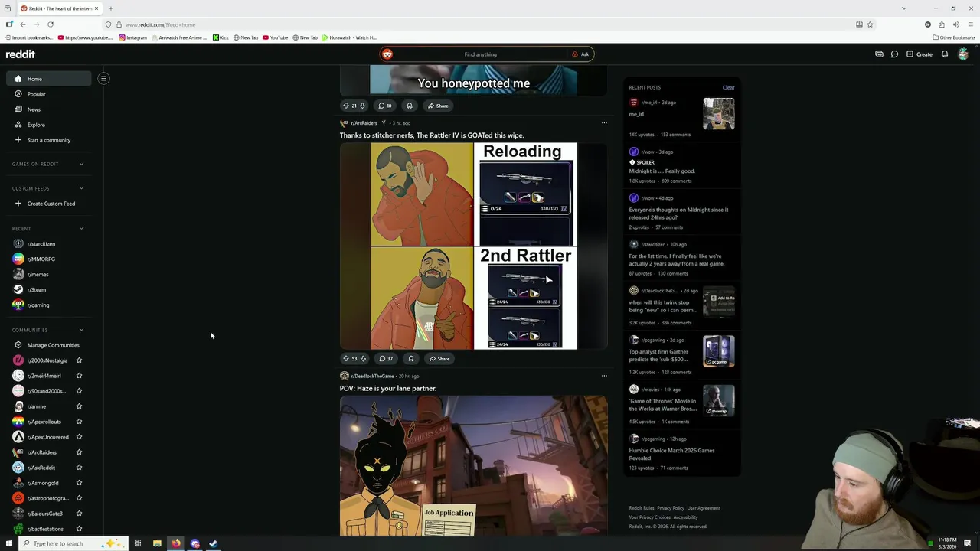980x551 pixels.
Task: Upvote the honeypotted post
Action: tap(345, 106)
